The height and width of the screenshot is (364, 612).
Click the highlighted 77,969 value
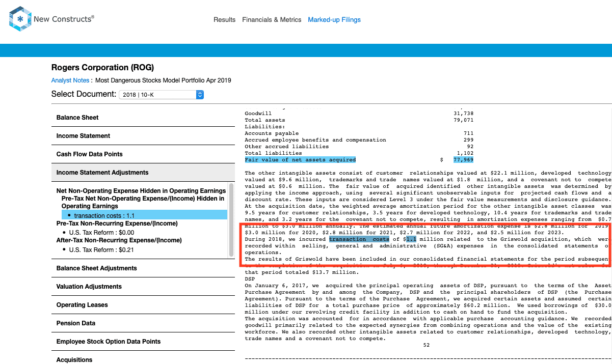(x=463, y=159)
